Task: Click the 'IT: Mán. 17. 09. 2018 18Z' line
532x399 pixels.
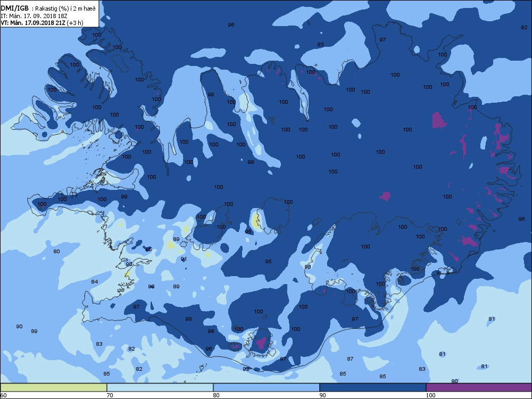Action: (35, 16)
